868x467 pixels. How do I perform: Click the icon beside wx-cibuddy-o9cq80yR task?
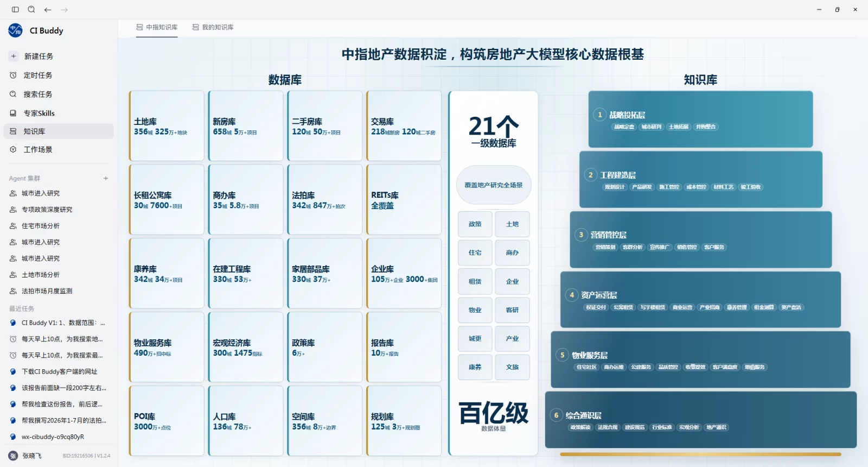click(13, 437)
